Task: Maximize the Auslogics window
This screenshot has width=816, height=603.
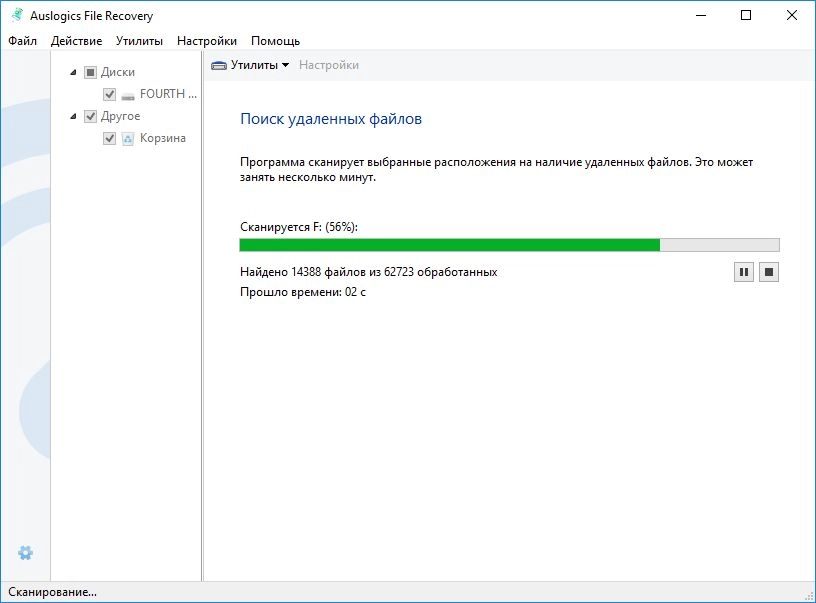Action: point(746,15)
